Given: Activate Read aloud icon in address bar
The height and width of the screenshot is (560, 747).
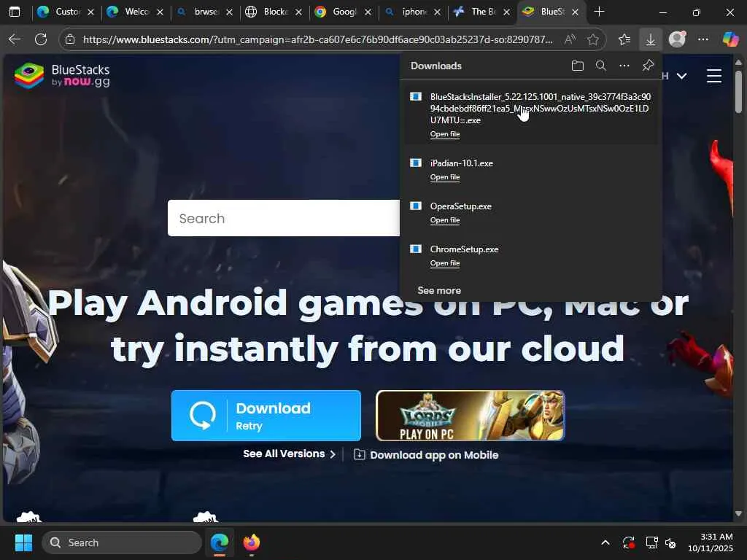Looking at the screenshot, I should point(570,39).
